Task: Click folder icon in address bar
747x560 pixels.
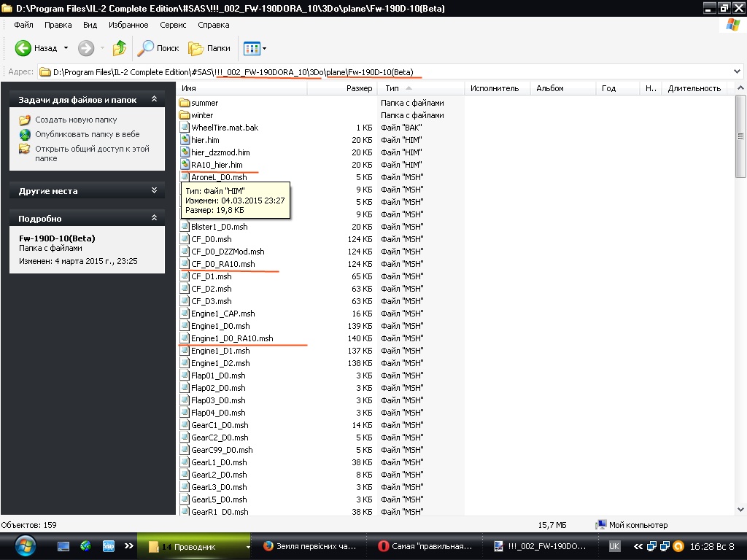Action: coord(44,72)
